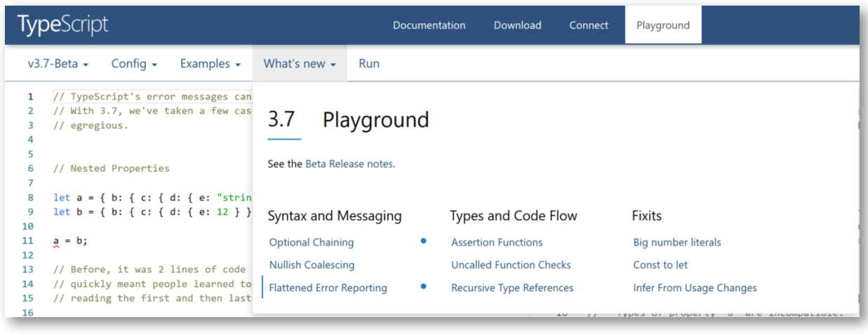Open the Beta Release notes link
The width and height of the screenshot is (868, 334).
click(349, 163)
